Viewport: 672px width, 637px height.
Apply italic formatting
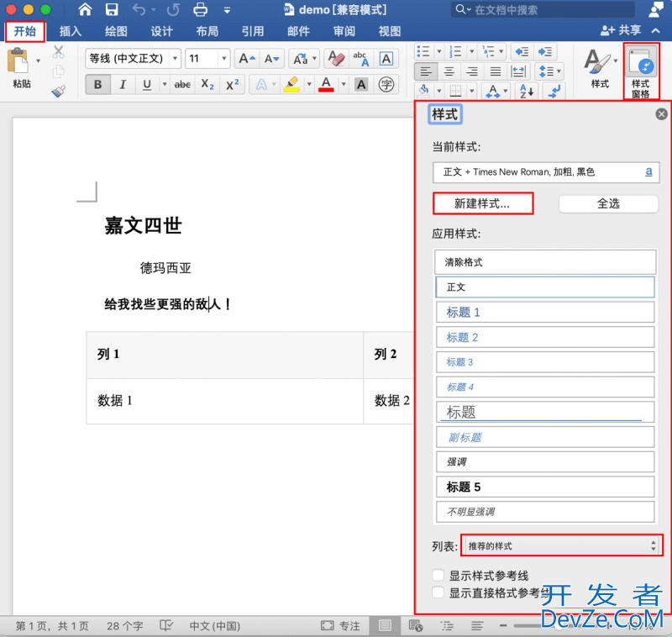[122, 84]
